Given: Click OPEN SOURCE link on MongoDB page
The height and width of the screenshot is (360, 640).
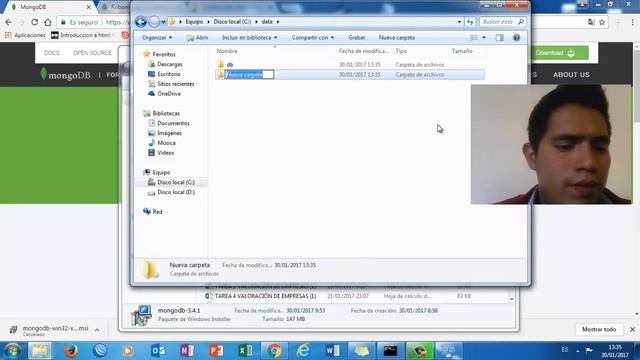Looking at the screenshot, I should coord(92,53).
